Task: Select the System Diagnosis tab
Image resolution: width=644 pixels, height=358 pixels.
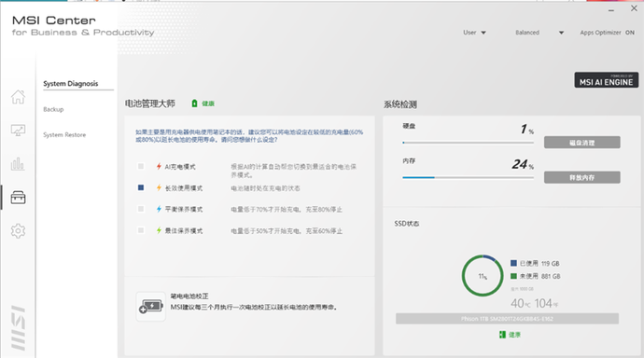Action: (x=71, y=83)
